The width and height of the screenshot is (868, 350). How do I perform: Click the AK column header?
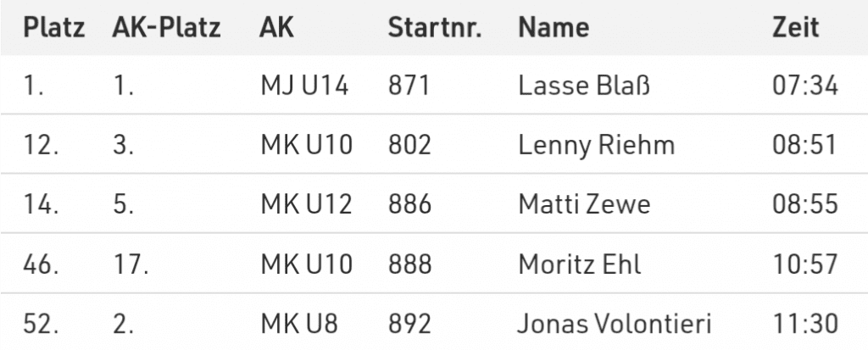[x=276, y=28]
